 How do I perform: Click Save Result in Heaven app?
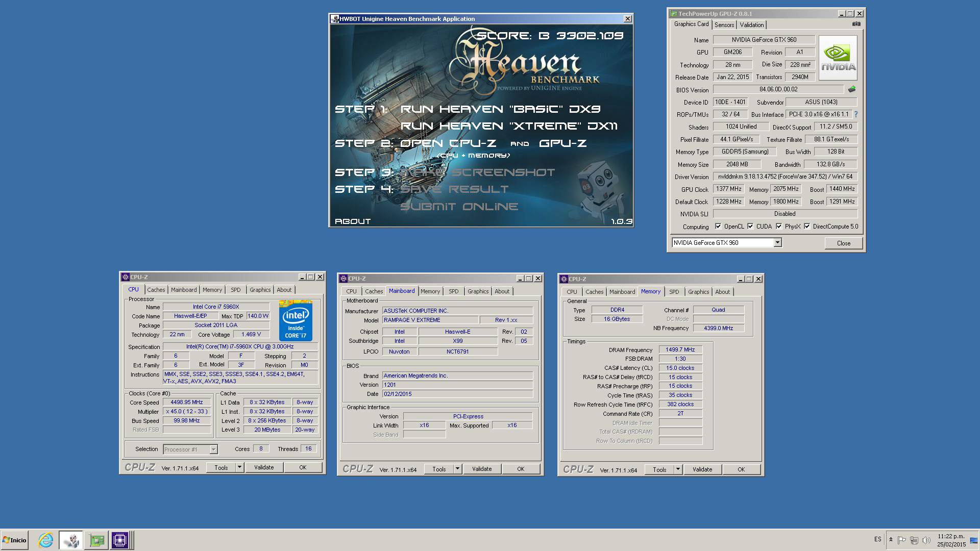click(x=454, y=189)
